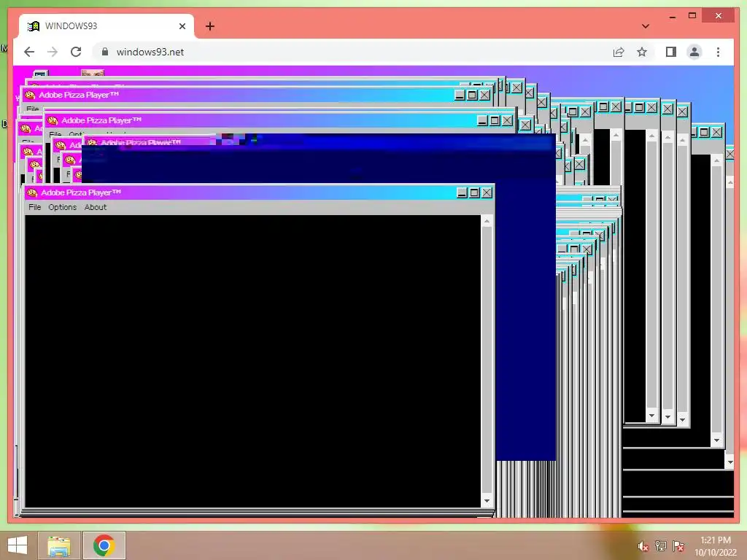Open taskbar clock showing 1:21 PM
Image resolution: width=747 pixels, height=560 pixels.
pyautogui.click(x=715, y=546)
